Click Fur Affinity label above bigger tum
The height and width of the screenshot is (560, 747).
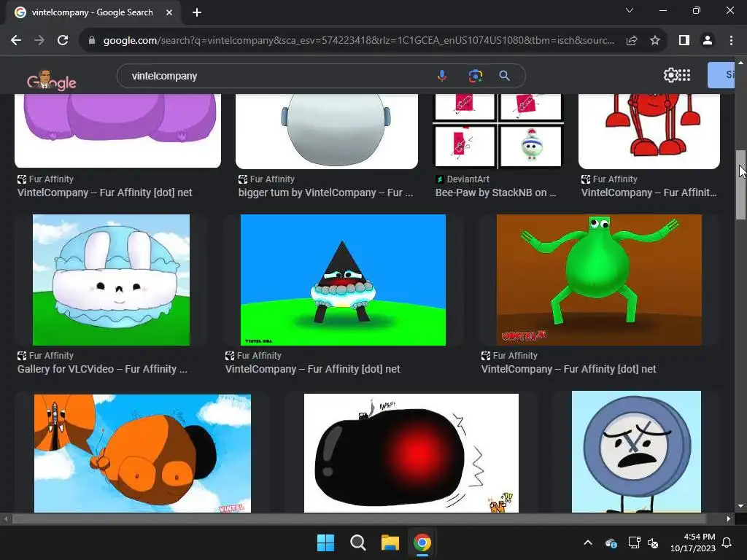(x=272, y=179)
